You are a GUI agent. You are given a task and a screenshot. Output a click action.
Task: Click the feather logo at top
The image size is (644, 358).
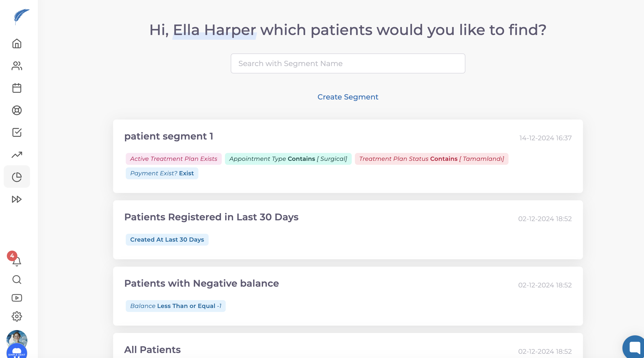tap(21, 16)
